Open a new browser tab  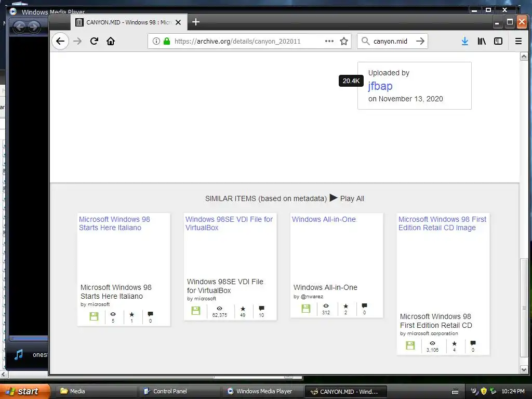pyautogui.click(x=196, y=22)
